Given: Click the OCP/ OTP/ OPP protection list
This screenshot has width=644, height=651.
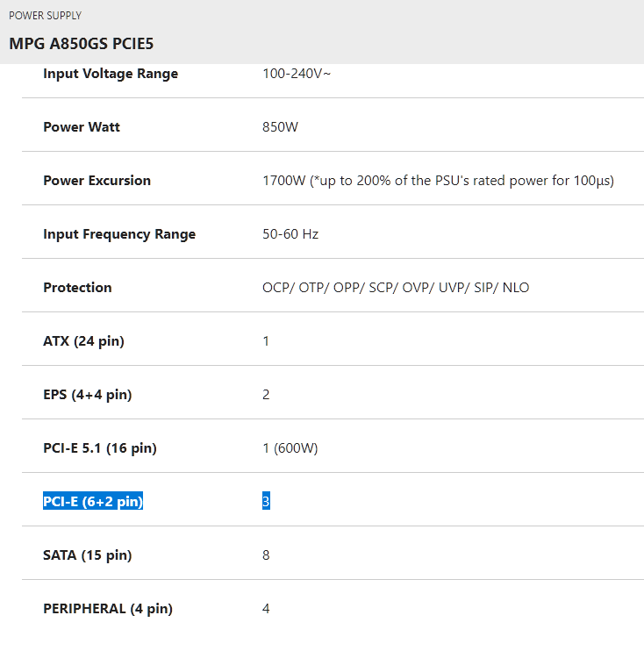Looking at the screenshot, I should tap(396, 288).
